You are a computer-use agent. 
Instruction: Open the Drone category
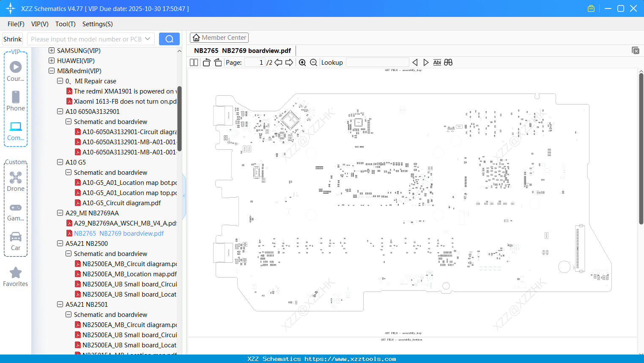tap(16, 181)
